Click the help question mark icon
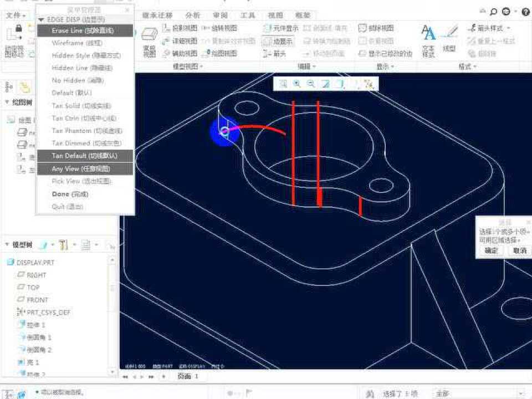Image resolution: width=532 pixels, height=399 pixels. point(525,12)
